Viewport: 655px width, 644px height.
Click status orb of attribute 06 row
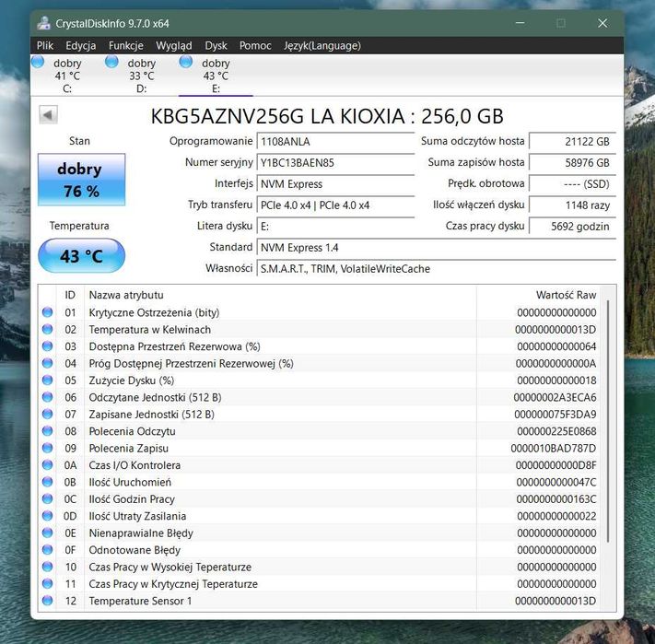(48, 397)
